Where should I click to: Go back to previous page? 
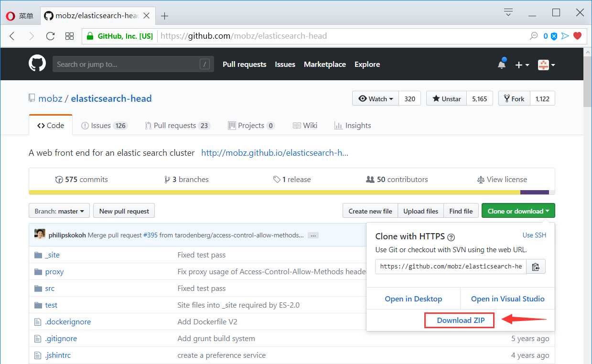pos(12,36)
